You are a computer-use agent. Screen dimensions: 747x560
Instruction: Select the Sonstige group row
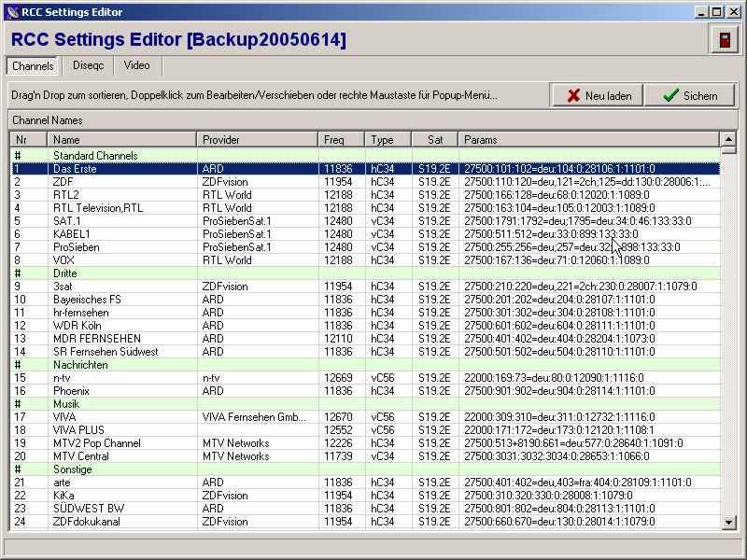pyautogui.click(x=365, y=469)
